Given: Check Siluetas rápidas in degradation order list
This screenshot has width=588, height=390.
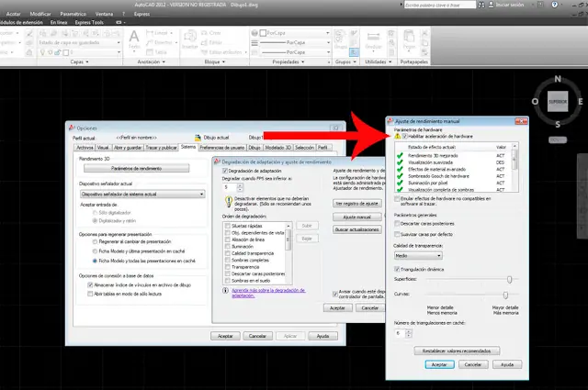Looking at the screenshot, I should click(x=227, y=226).
